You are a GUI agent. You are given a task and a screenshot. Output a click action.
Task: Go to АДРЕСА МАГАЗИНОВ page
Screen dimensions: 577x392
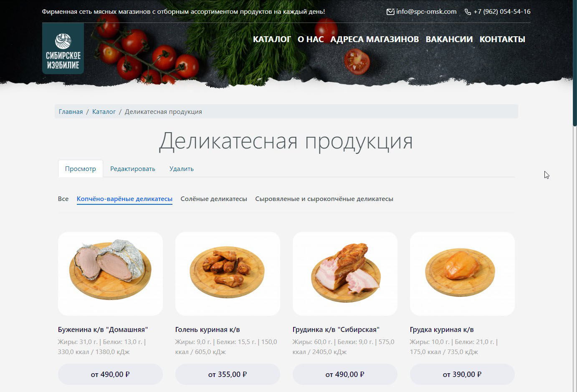coord(375,39)
